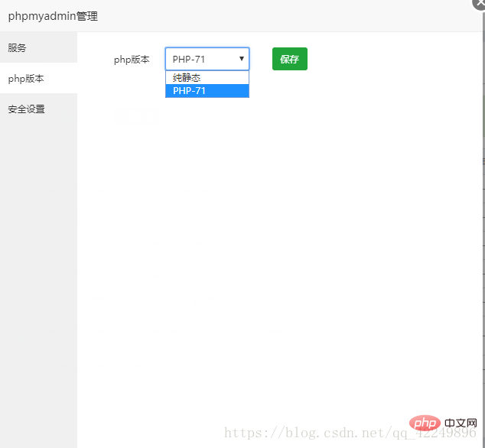Open the 服务 tab in the sidebar
Screen dimensions: 485x448
tap(38, 47)
